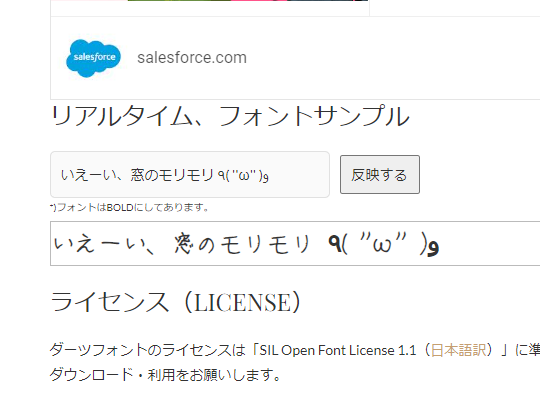Select the ライセンス（LICENSE） heading
This screenshot has height=405, width=540.
pyautogui.click(x=176, y=302)
